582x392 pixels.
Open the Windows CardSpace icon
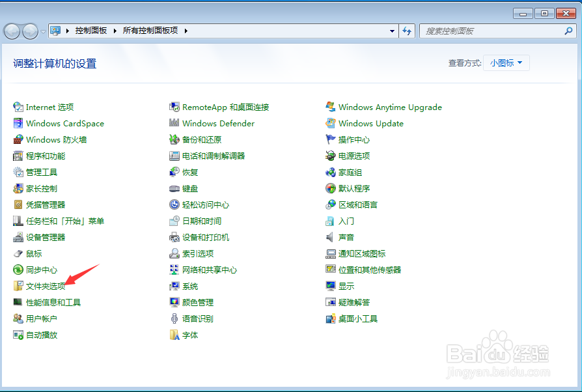click(x=18, y=123)
